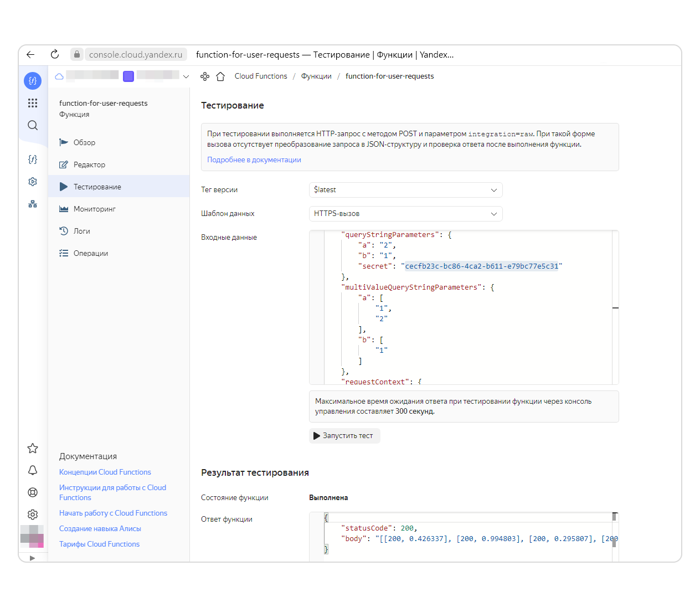Open the support lifebuoy icon
700x607 pixels.
pos(33,492)
